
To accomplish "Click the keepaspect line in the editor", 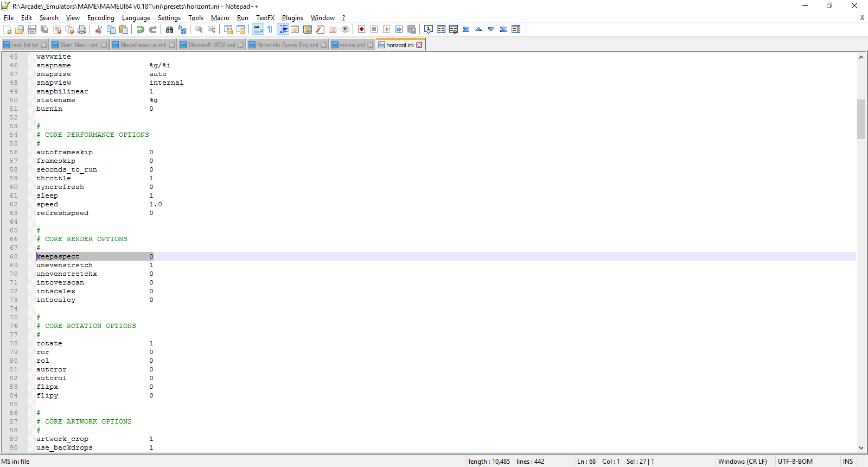I will [58, 256].
